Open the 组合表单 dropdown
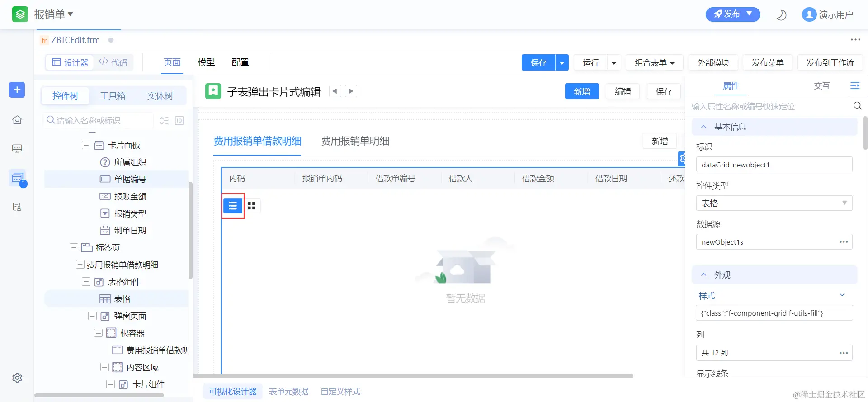This screenshot has height=402, width=868. [x=654, y=63]
